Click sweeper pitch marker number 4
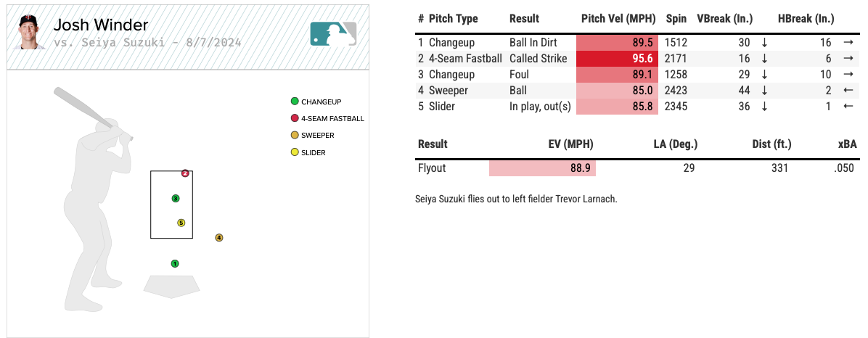868x338 pixels. (218, 237)
